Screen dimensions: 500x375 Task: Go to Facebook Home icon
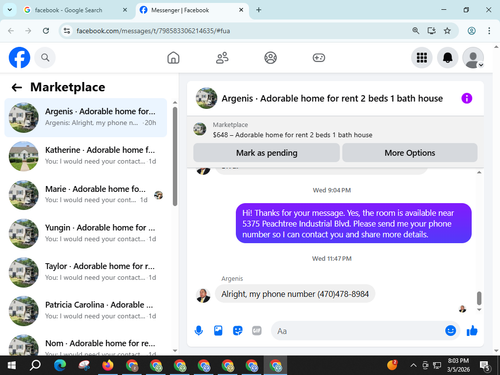click(173, 58)
